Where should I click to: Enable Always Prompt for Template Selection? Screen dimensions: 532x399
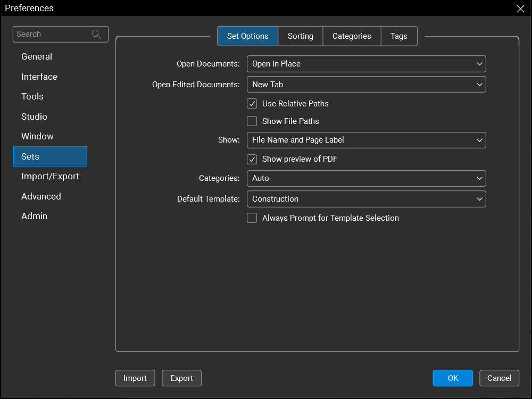[x=252, y=218]
